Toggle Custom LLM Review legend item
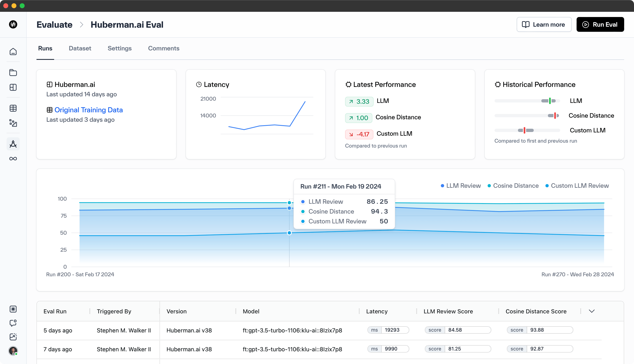The width and height of the screenshot is (634, 364). pyautogui.click(x=577, y=186)
